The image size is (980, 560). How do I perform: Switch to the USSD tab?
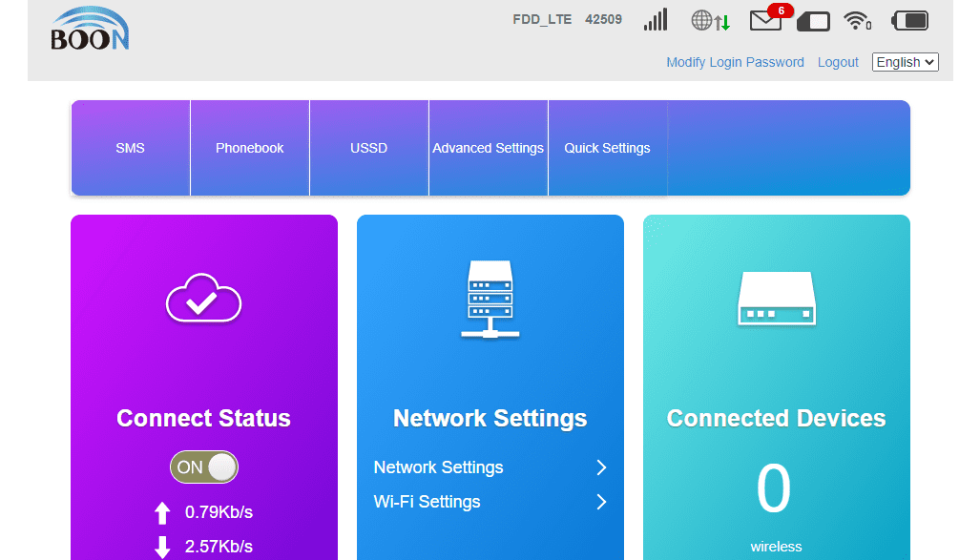click(369, 148)
